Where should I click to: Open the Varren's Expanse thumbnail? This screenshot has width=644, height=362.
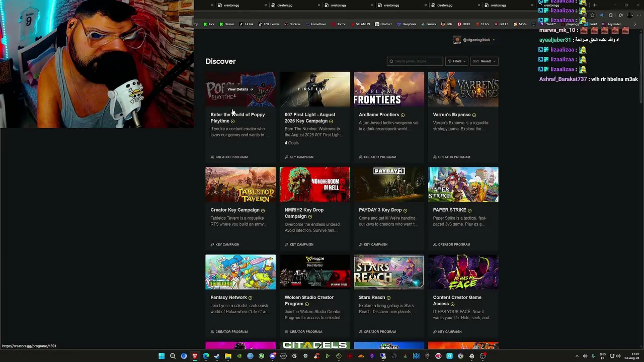463,89
